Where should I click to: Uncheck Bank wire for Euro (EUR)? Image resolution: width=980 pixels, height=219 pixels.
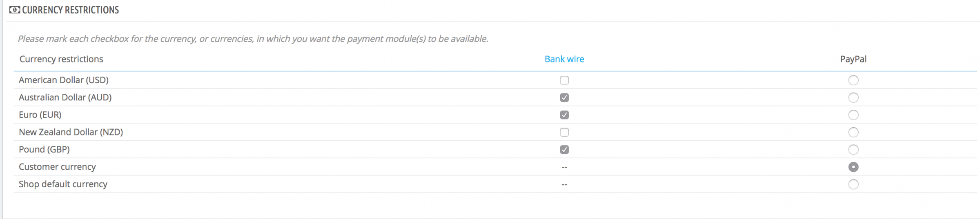tap(564, 115)
